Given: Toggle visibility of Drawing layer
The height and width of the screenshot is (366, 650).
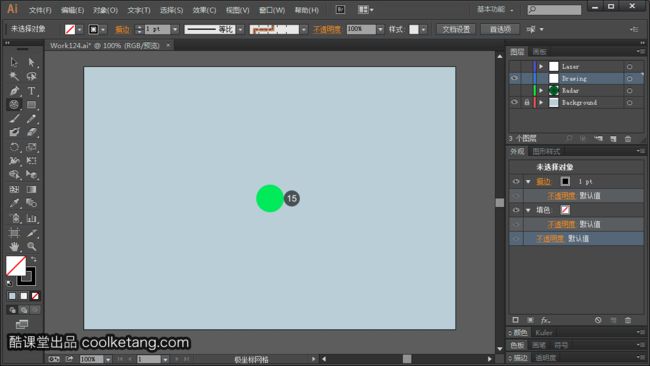Looking at the screenshot, I should (x=514, y=78).
